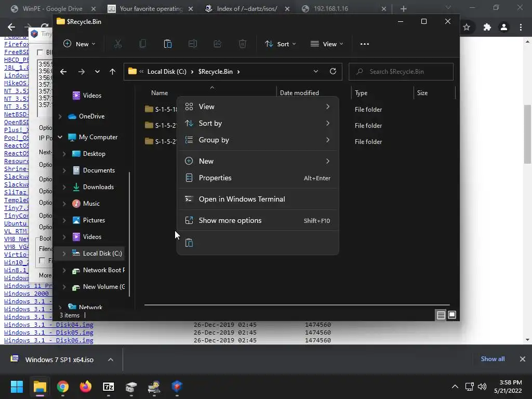Open Windows Start menu
The height and width of the screenshot is (399, 532).
coord(17,387)
